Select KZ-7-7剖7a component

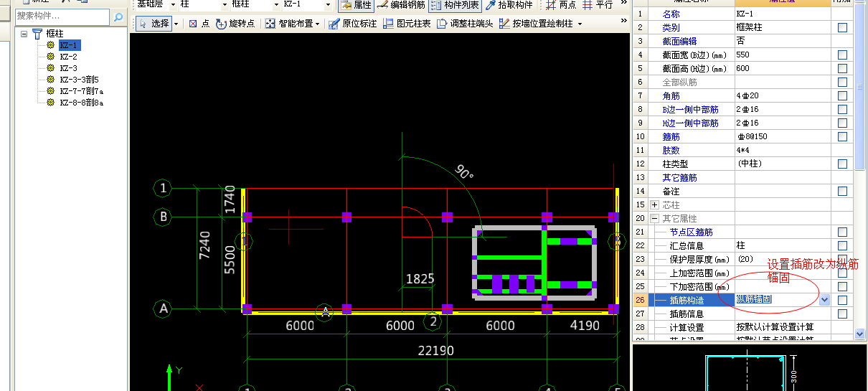[81, 91]
